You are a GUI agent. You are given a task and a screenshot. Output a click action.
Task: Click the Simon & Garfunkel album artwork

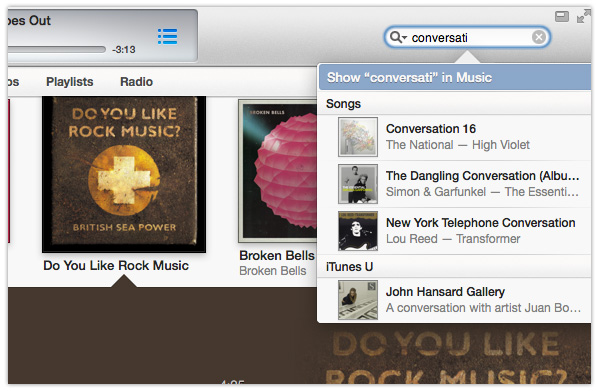pos(358,184)
